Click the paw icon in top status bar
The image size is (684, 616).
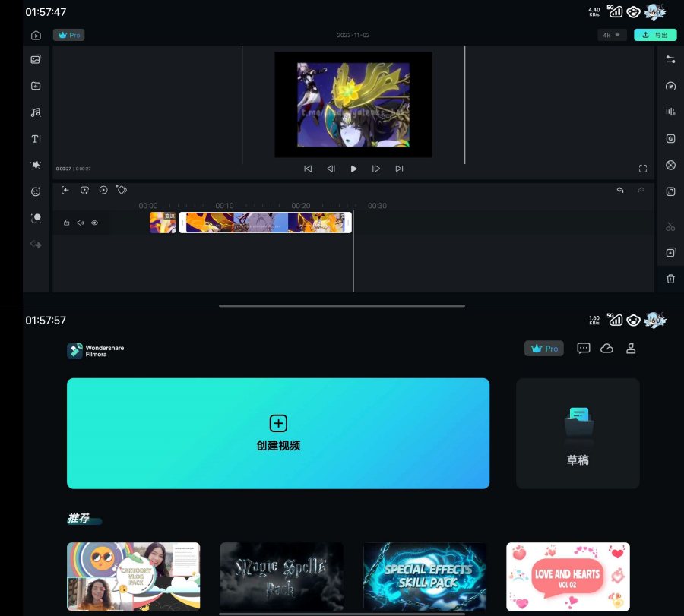[633, 11]
